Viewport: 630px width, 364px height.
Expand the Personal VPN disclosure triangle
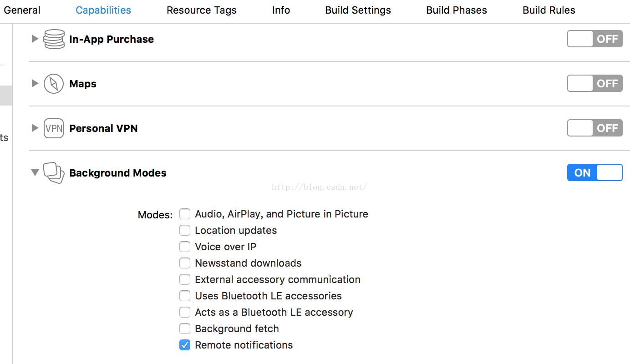coord(35,128)
